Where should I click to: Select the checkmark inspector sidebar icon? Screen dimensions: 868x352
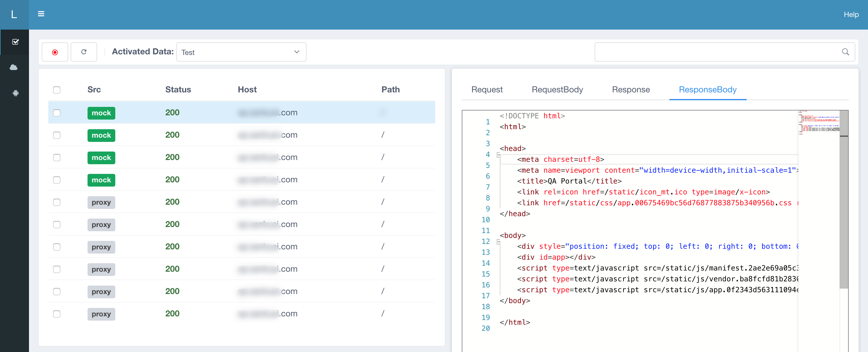click(15, 42)
